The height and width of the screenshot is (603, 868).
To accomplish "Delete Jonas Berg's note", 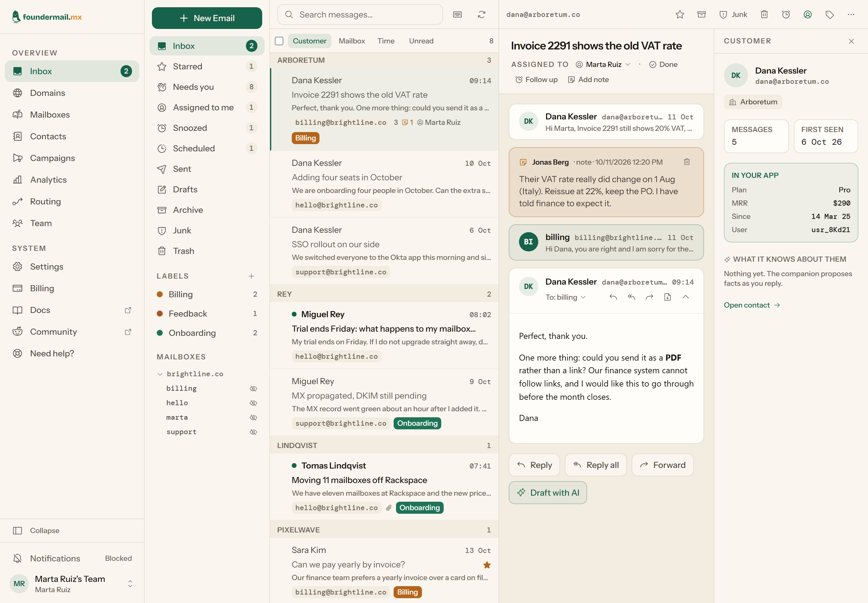I will (x=687, y=162).
